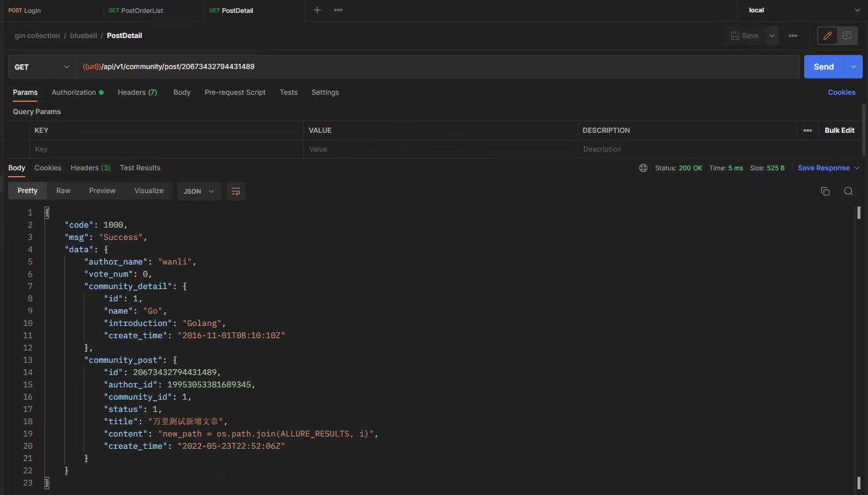
Task: Click the "Success" msg value
Action: pos(121,237)
